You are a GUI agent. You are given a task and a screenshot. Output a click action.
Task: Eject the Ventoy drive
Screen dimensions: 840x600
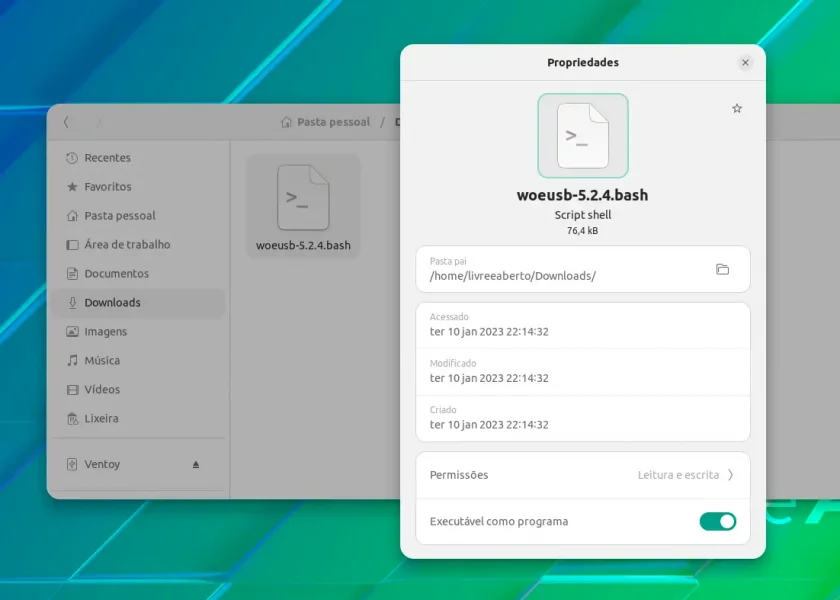[x=196, y=464]
